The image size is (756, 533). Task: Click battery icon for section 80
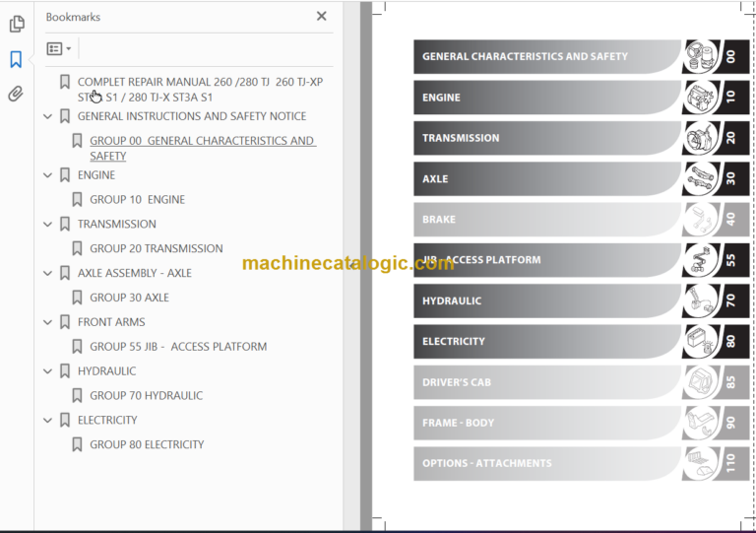coord(701,342)
